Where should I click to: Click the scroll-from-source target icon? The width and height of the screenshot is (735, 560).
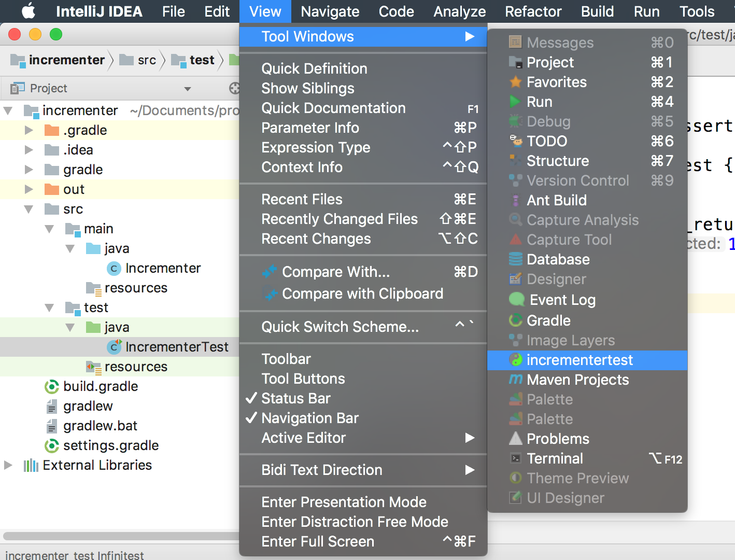click(x=234, y=88)
